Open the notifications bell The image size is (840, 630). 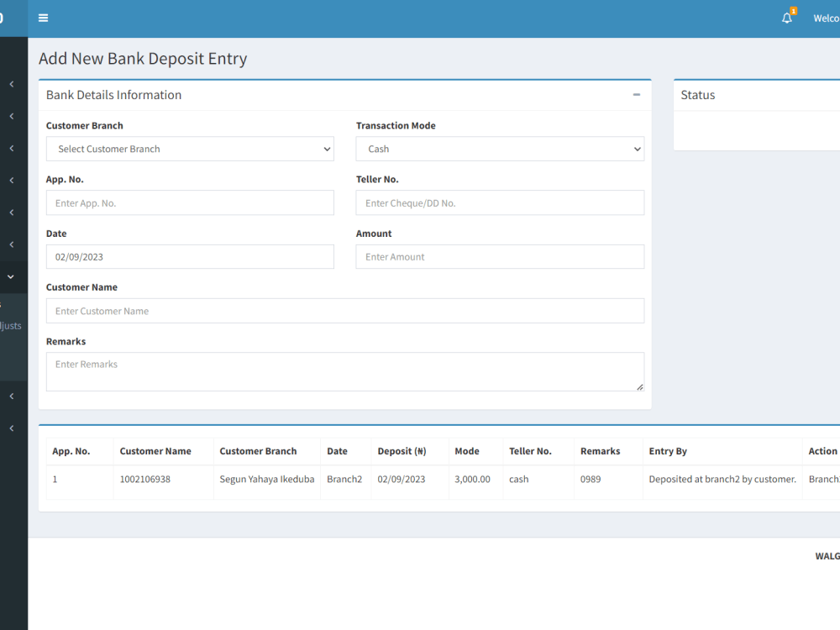(787, 18)
